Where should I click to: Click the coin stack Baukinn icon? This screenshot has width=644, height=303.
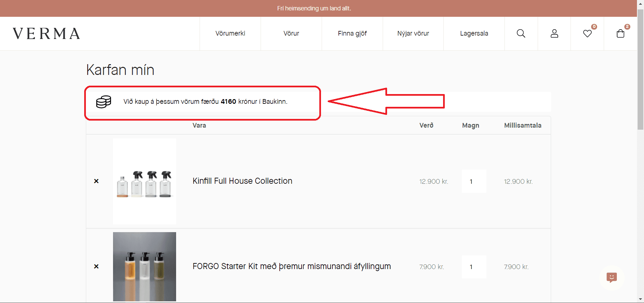click(104, 102)
